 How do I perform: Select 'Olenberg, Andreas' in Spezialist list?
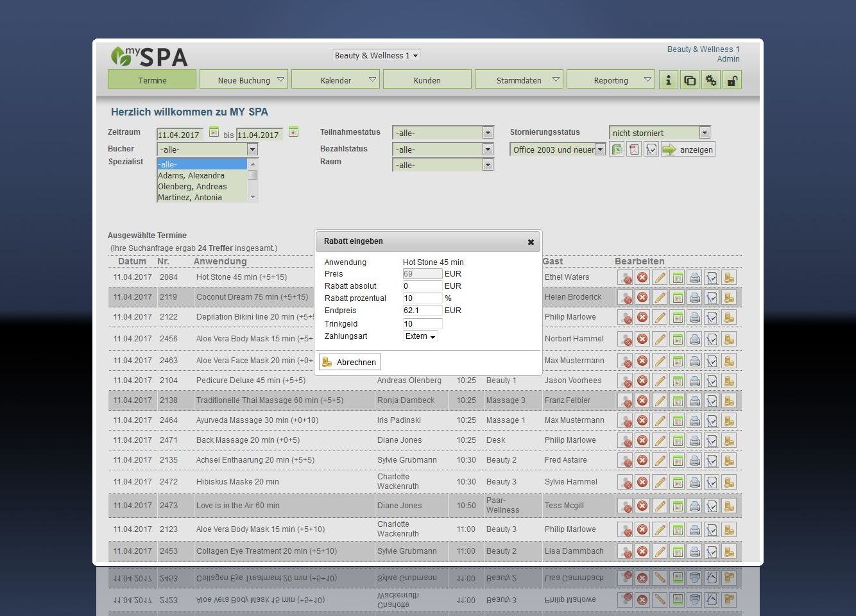tap(193, 187)
